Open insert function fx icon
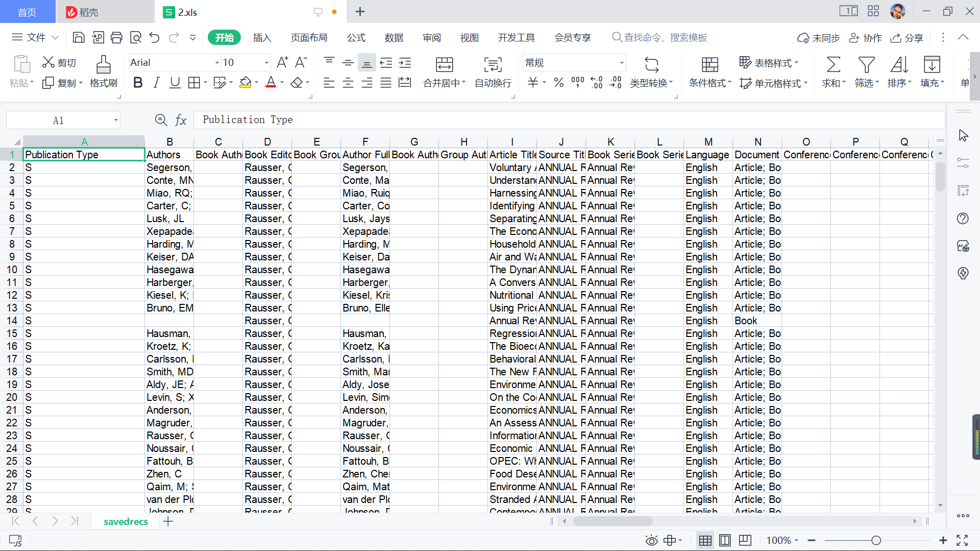The image size is (980, 551). click(x=181, y=120)
